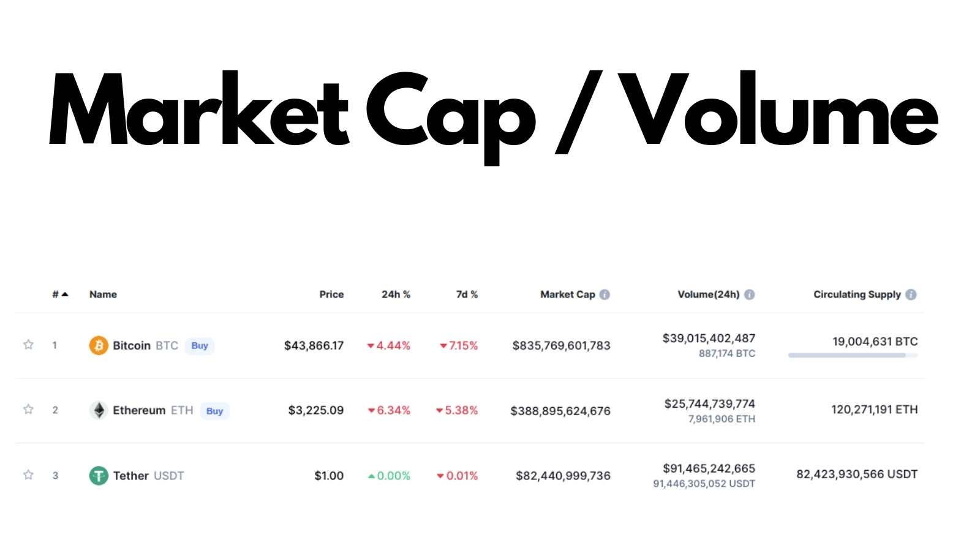The image size is (980, 551).
Task: Open the Ethereum ETH coin name link
Action: [153, 410]
